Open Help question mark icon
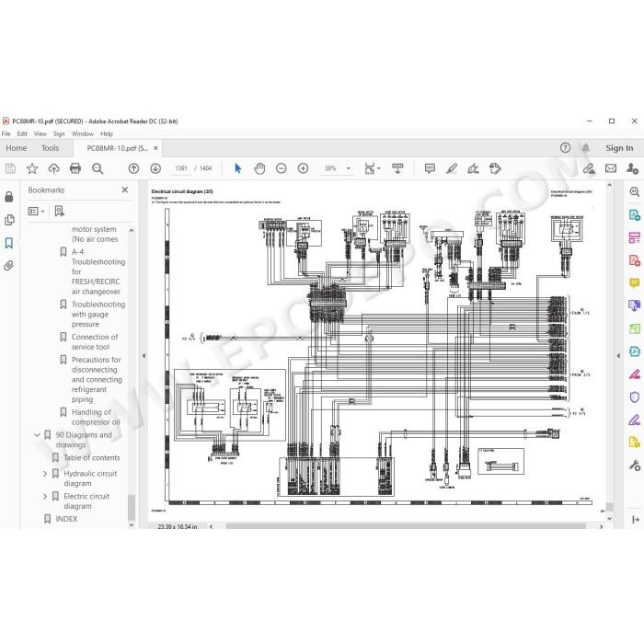This screenshot has width=644, height=644. [x=565, y=148]
